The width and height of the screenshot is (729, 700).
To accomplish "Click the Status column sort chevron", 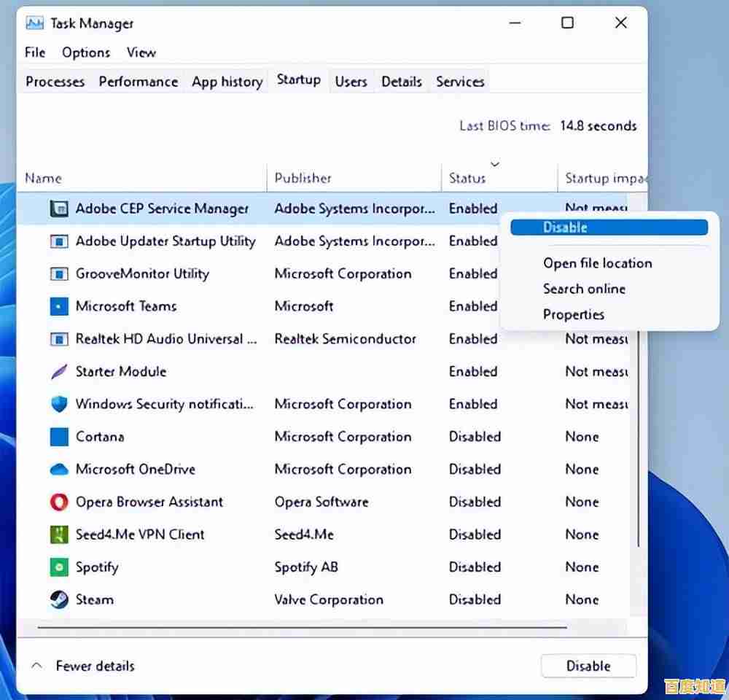I will pos(495,164).
